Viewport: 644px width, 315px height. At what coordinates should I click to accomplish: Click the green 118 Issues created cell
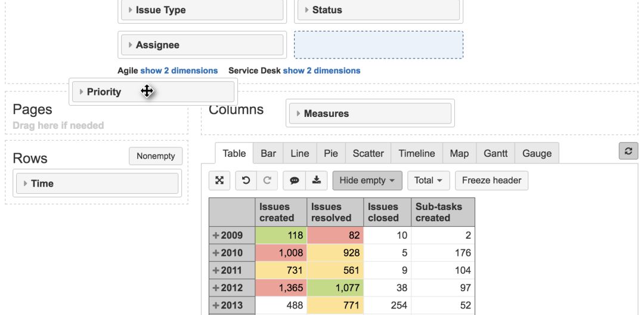click(281, 235)
